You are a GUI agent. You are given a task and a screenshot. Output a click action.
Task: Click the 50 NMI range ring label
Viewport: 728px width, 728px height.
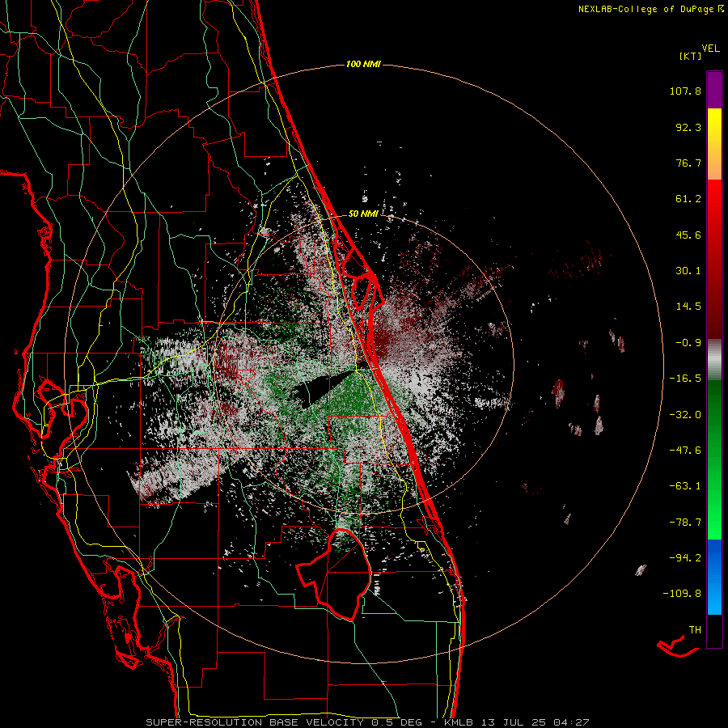363,214
